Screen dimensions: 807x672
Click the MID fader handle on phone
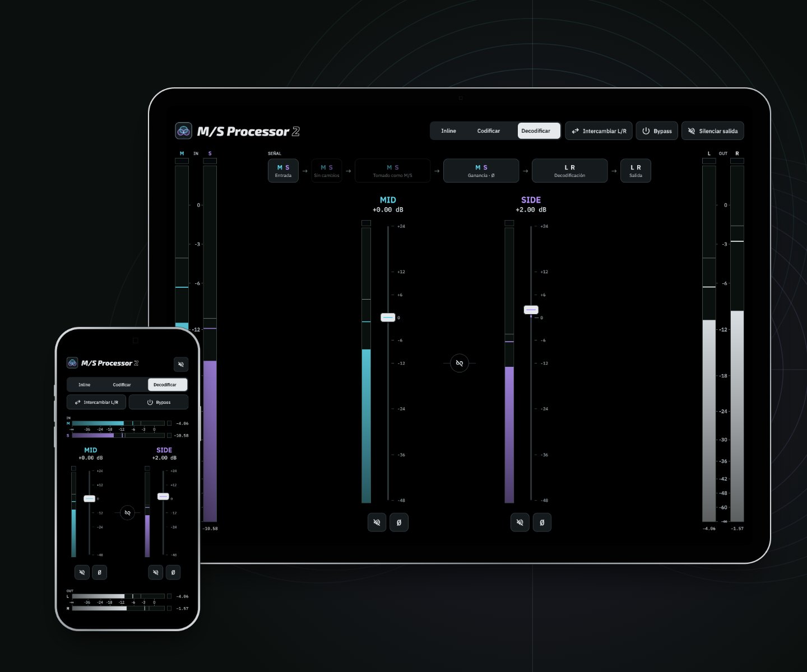[x=89, y=498]
